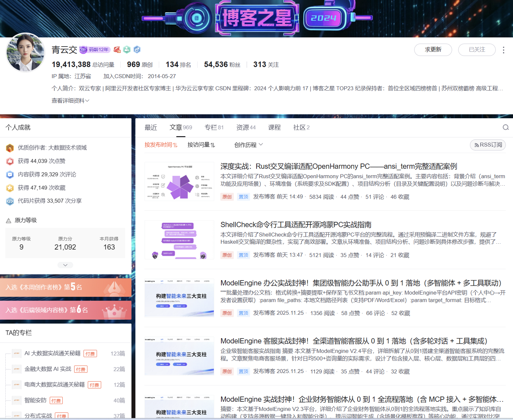Open the 本周创作者榜 第5名 banner
Viewport: 513px width, 420px height.
(66, 287)
